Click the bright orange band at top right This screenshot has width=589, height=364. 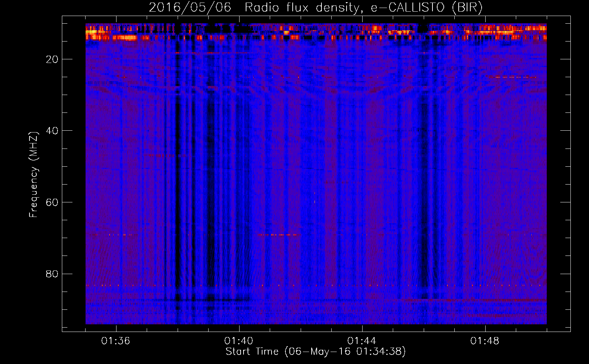coord(513,30)
